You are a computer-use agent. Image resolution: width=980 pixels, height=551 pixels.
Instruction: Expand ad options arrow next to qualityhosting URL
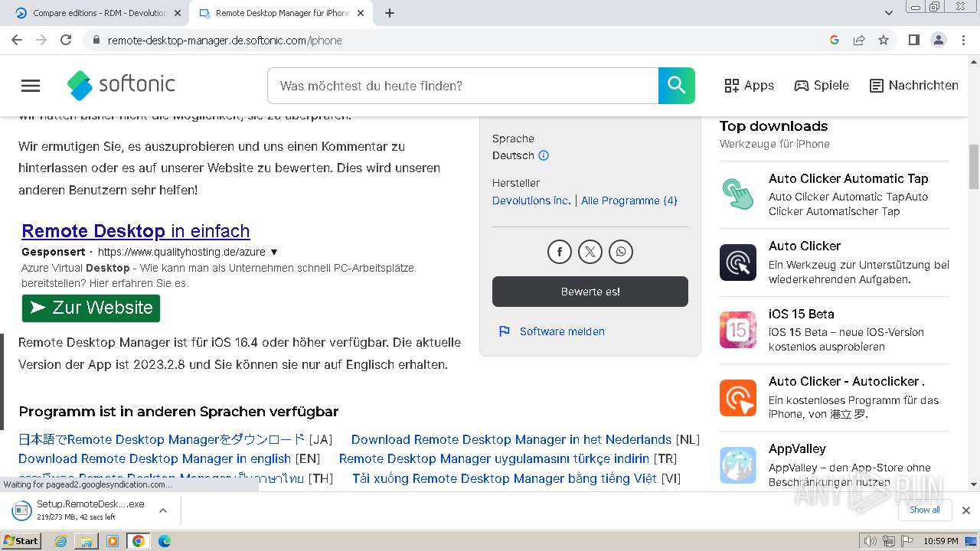tap(274, 252)
